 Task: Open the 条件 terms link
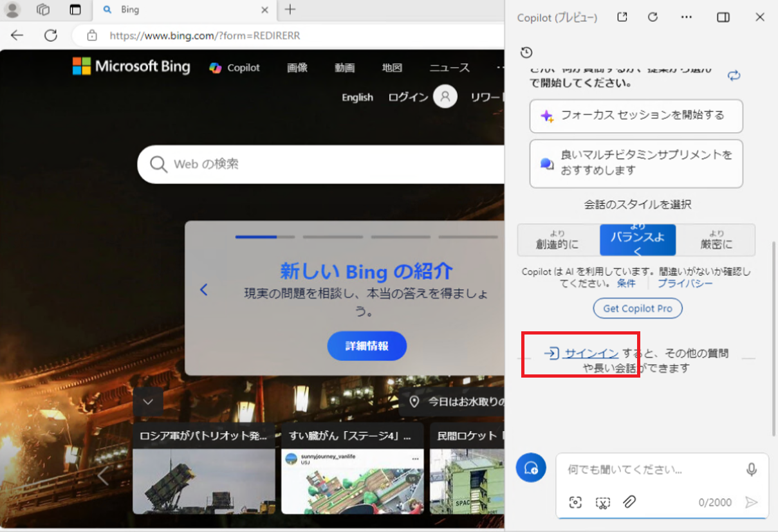point(626,284)
